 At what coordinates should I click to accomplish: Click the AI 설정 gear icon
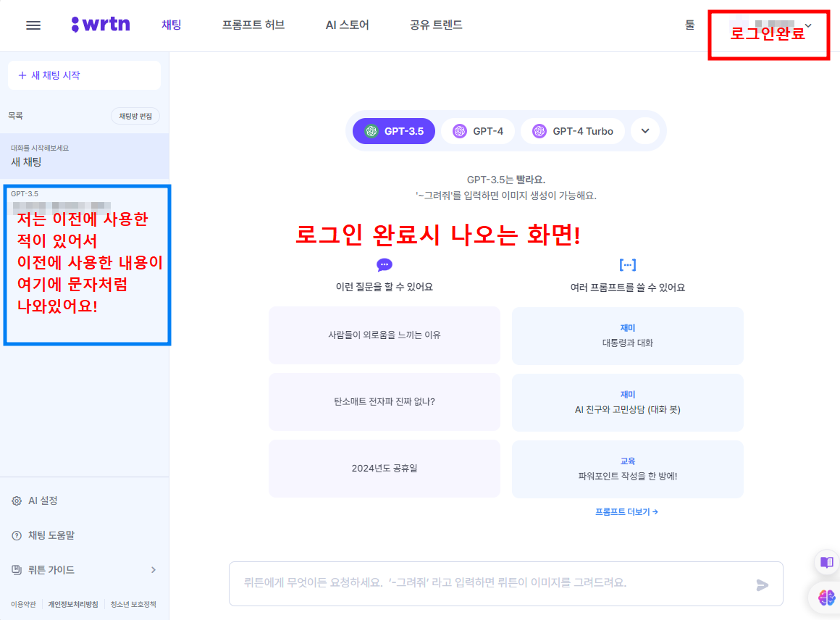pyautogui.click(x=17, y=500)
